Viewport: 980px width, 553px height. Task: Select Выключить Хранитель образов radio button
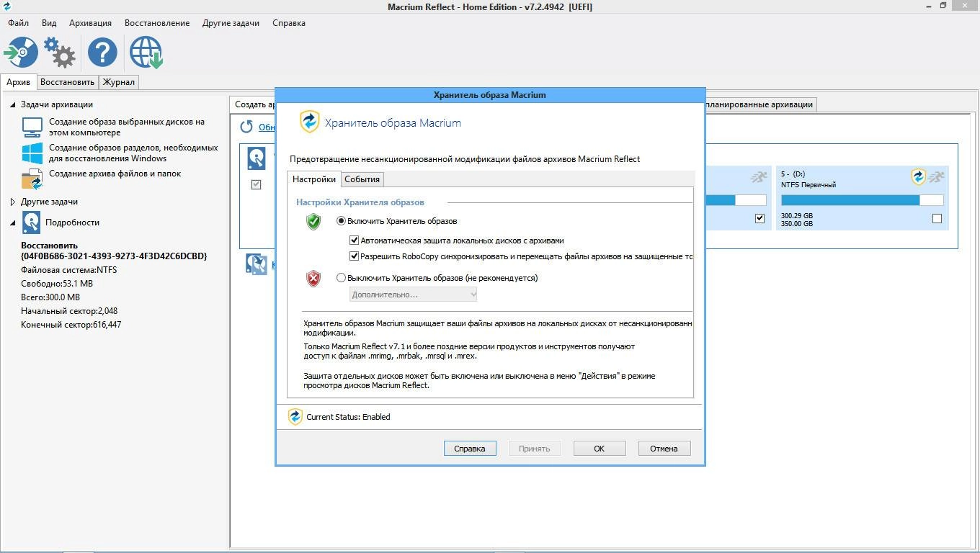point(342,278)
